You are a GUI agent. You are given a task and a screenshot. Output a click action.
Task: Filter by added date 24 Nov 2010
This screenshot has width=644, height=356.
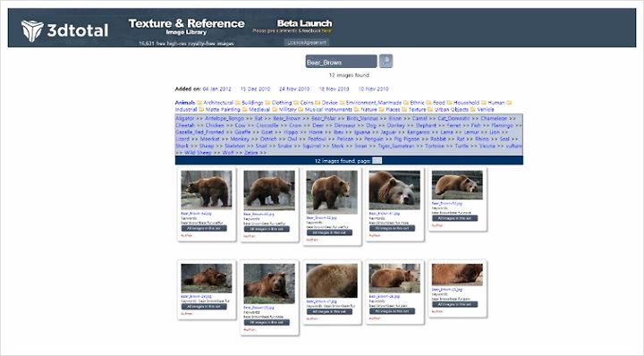(294, 89)
